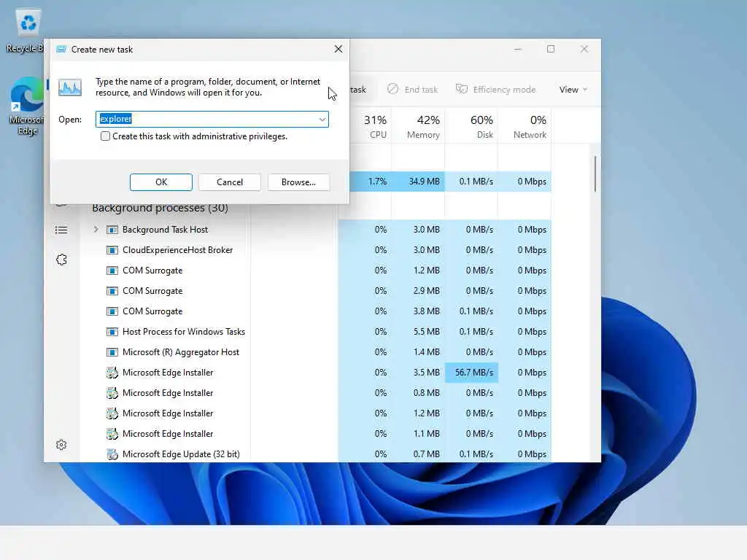Open the Services puzzle icon in the sidebar
747x560 pixels.
61,260
